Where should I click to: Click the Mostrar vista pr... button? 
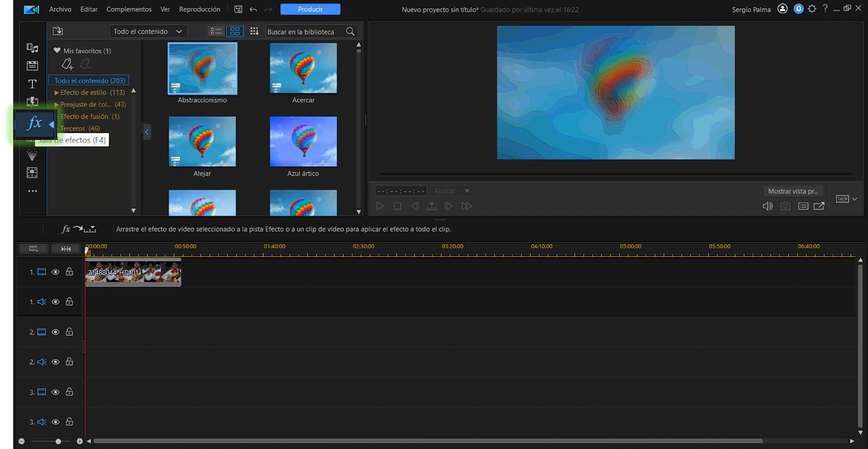tap(793, 191)
